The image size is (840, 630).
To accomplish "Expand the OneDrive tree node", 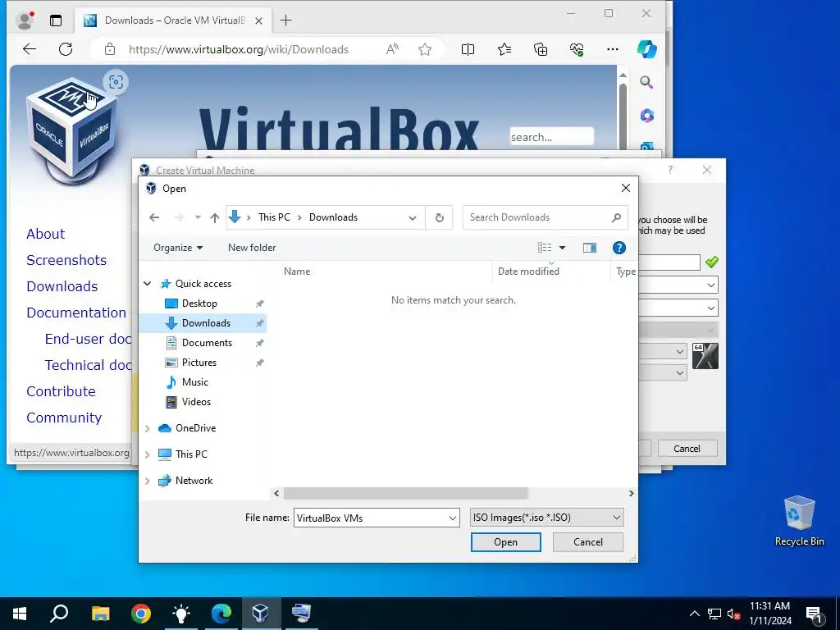I will [x=148, y=428].
